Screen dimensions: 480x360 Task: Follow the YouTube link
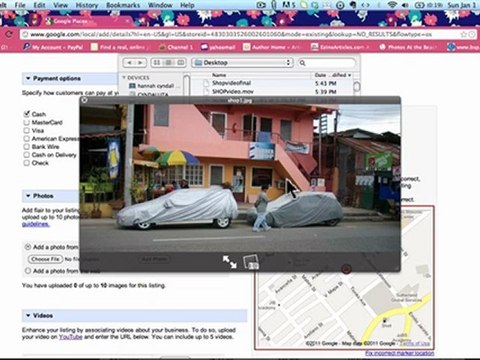70,337
